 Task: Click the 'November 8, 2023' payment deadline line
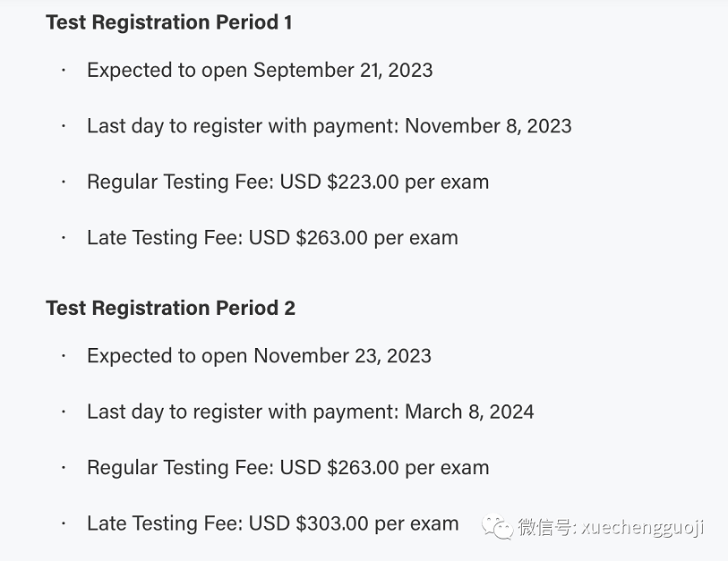[x=330, y=126]
